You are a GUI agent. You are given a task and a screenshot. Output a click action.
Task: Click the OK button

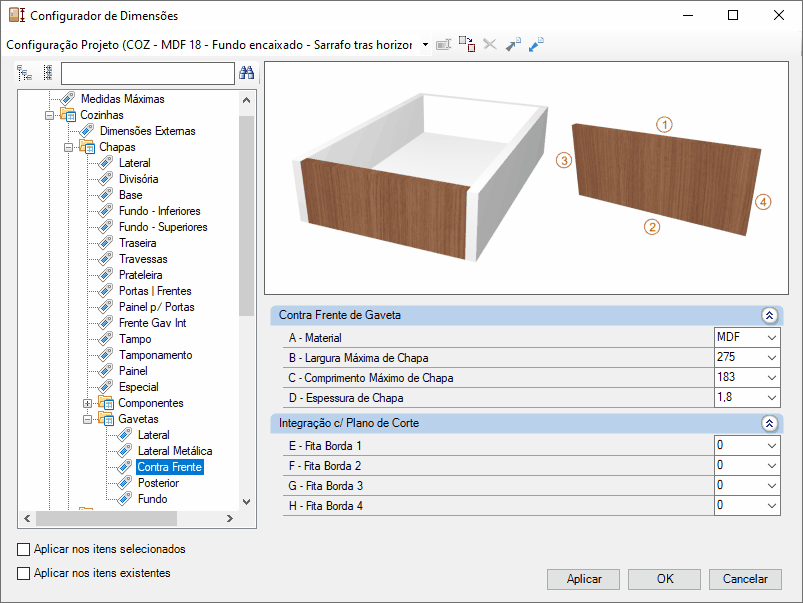click(x=664, y=579)
